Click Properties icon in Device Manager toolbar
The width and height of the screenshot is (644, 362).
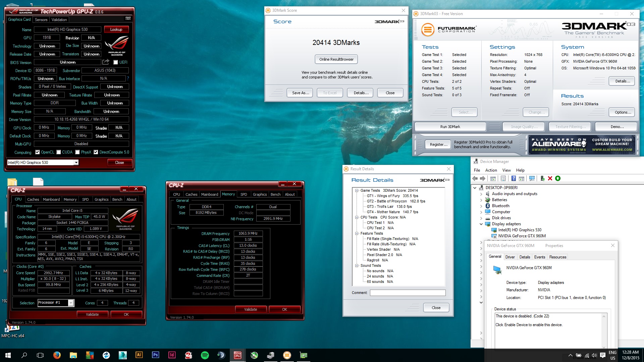(503, 178)
